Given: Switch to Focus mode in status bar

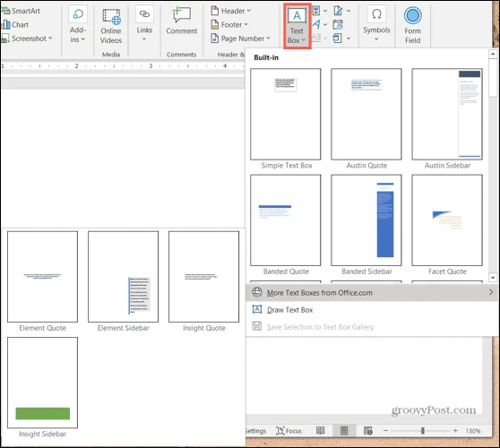Looking at the screenshot, I should [x=289, y=431].
